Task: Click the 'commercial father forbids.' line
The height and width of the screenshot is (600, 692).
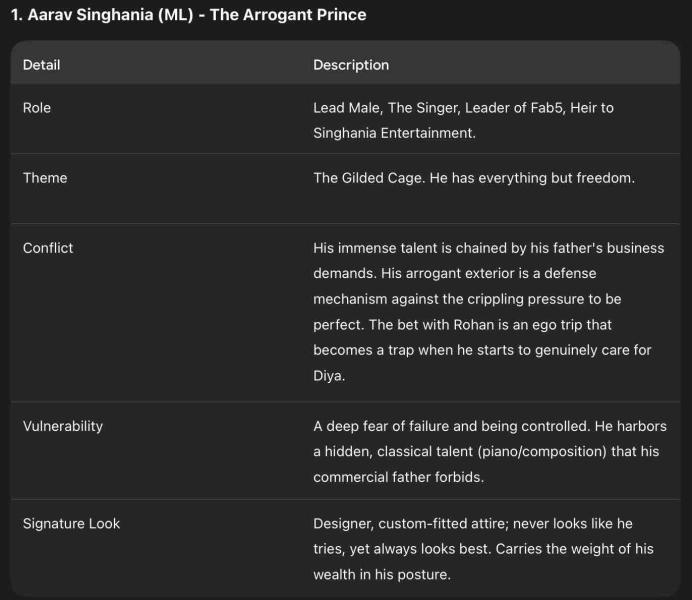Action: pos(398,477)
